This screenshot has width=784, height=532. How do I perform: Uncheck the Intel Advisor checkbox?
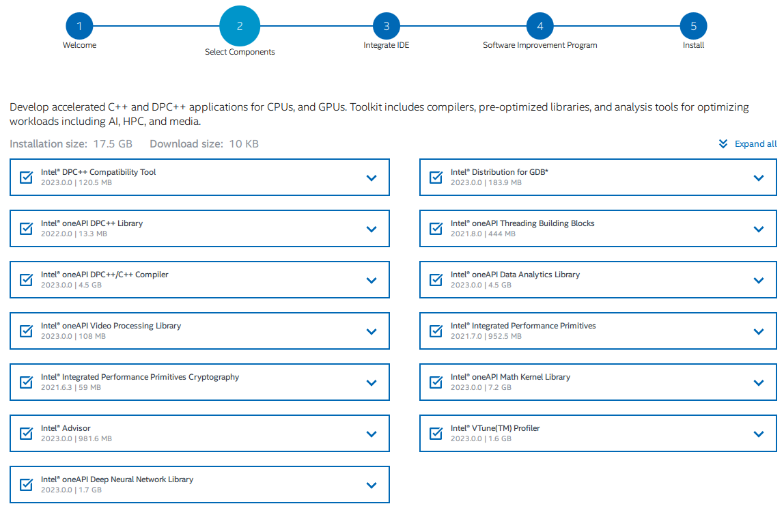[x=26, y=434]
